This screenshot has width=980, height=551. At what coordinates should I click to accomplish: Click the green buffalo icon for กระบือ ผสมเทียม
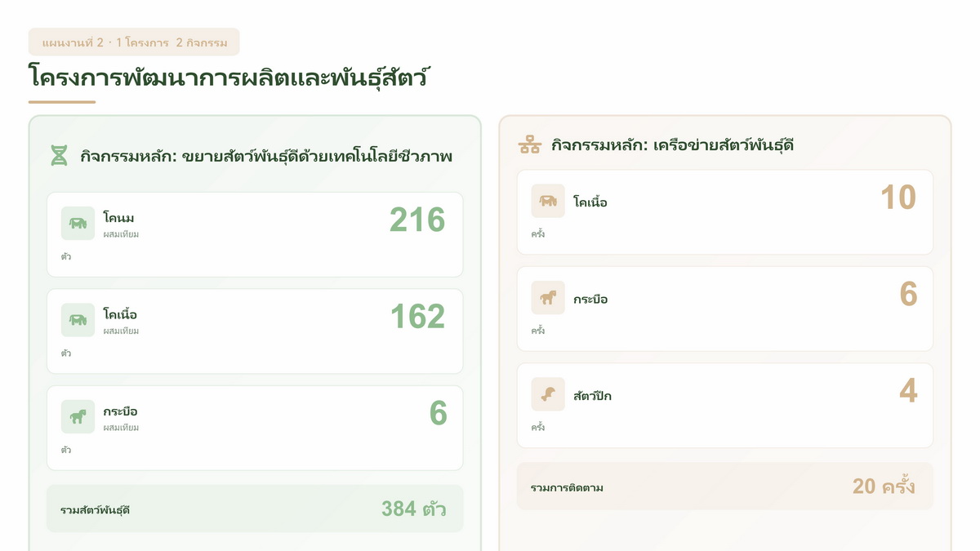tap(78, 416)
